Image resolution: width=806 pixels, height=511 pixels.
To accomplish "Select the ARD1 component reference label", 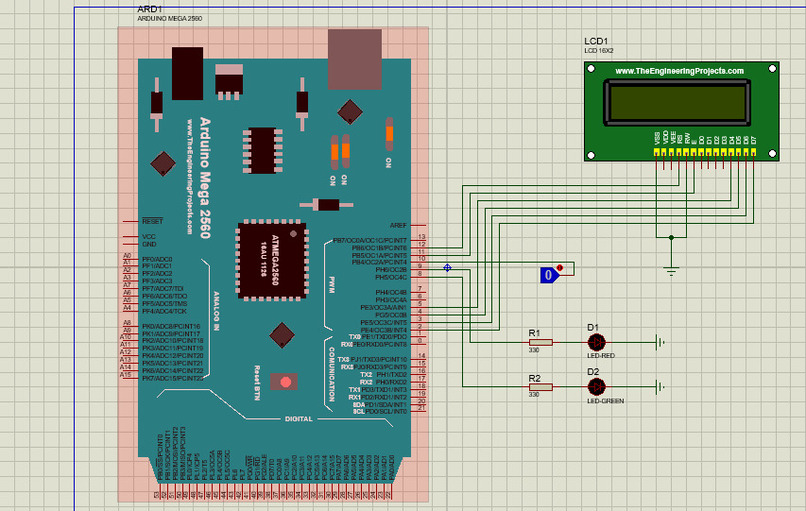I will point(150,9).
